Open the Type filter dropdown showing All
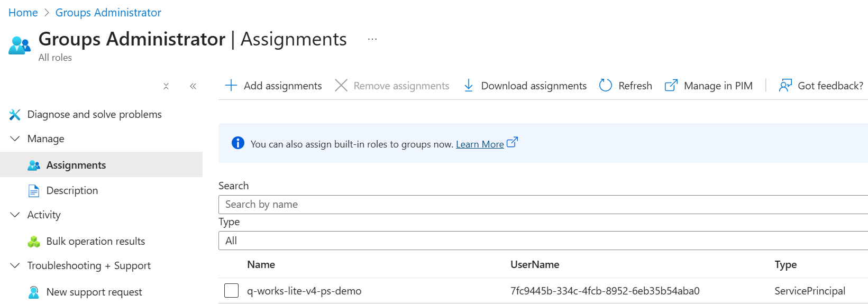 tap(543, 241)
